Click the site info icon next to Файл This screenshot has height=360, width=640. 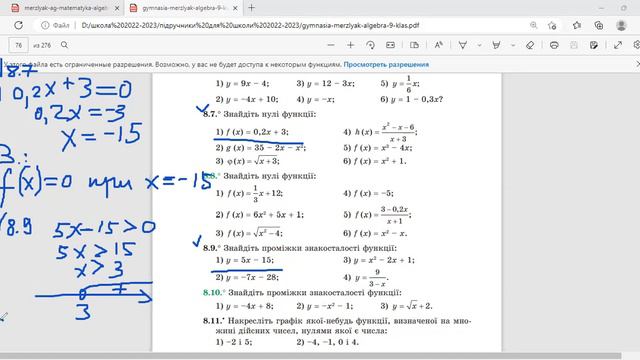click(45, 25)
